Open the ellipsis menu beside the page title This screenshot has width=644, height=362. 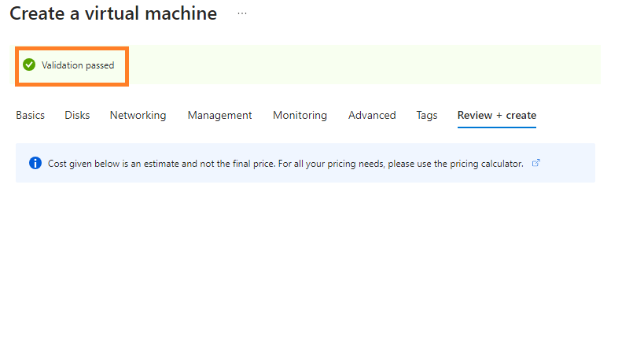tap(242, 13)
